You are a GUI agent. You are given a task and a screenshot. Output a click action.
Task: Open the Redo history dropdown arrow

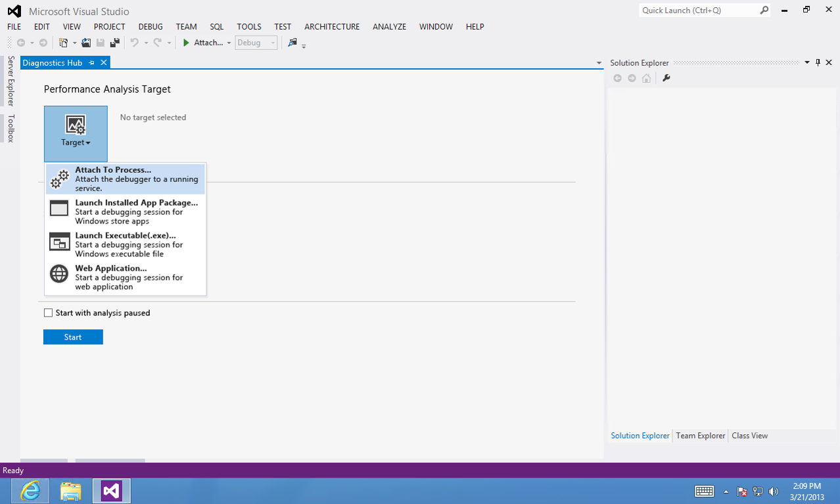169,43
